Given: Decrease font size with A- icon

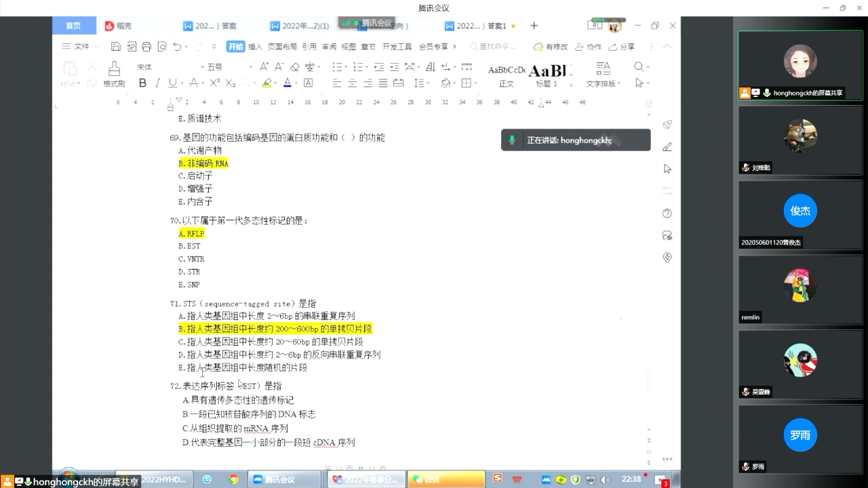Looking at the screenshot, I should [279, 66].
